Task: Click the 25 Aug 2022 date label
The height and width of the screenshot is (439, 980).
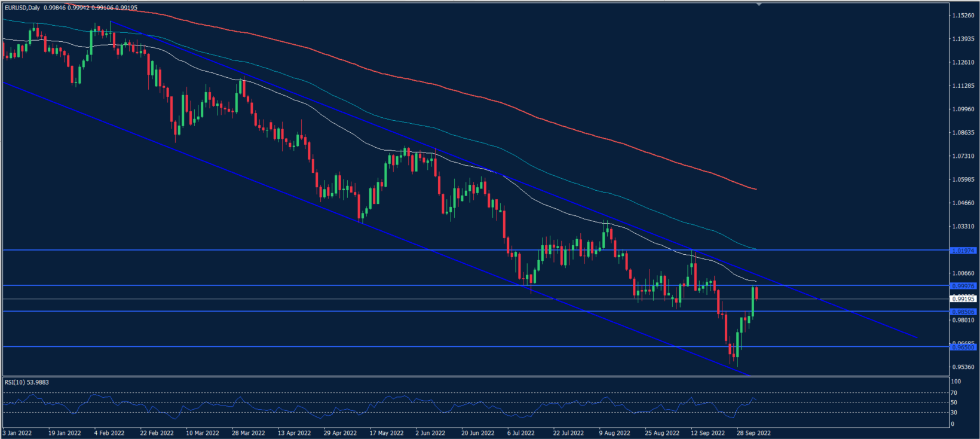Action: pos(662,433)
